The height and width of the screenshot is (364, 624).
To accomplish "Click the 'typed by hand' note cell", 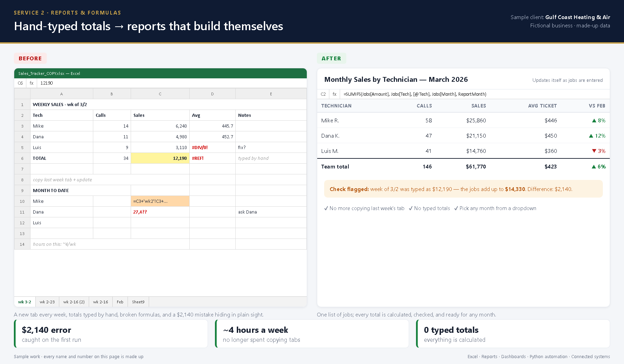I will (271, 158).
